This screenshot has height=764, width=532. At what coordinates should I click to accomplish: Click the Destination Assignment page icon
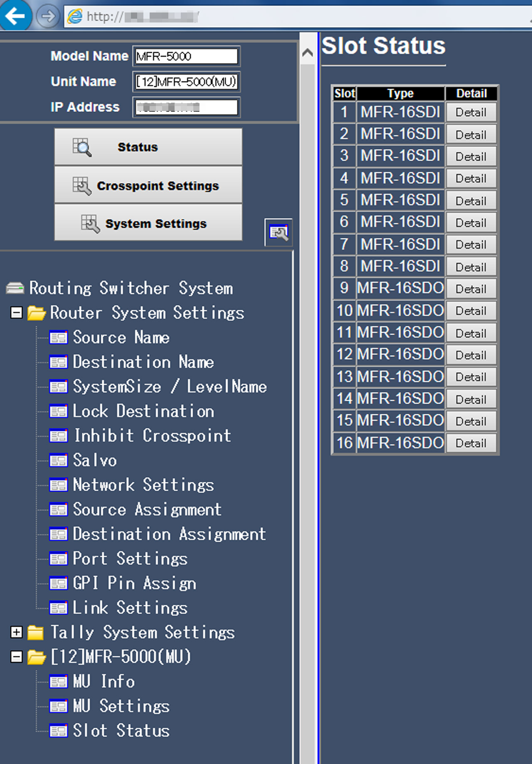coord(58,534)
